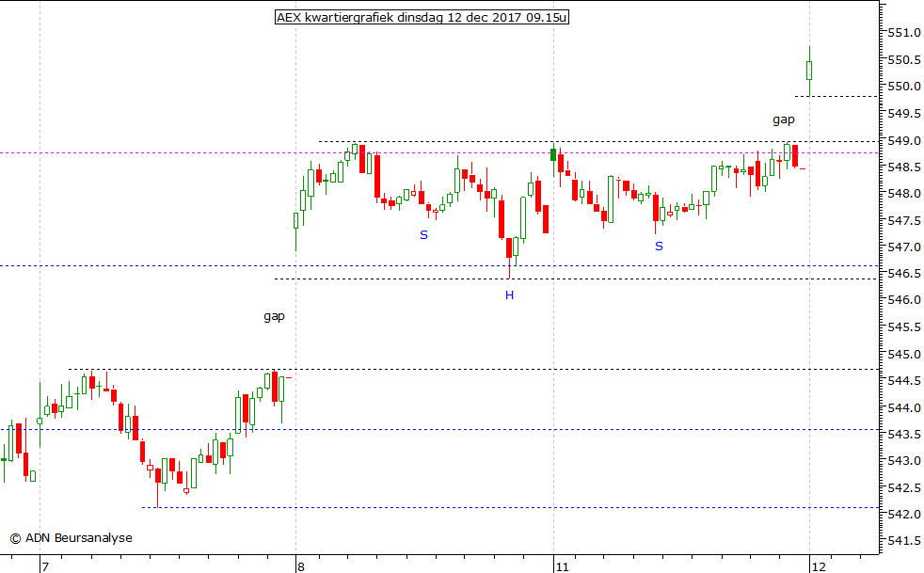The width and height of the screenshot is (924, 573).
Task: Click the price axis value 545.5
Action: click(x=904, y=327)
